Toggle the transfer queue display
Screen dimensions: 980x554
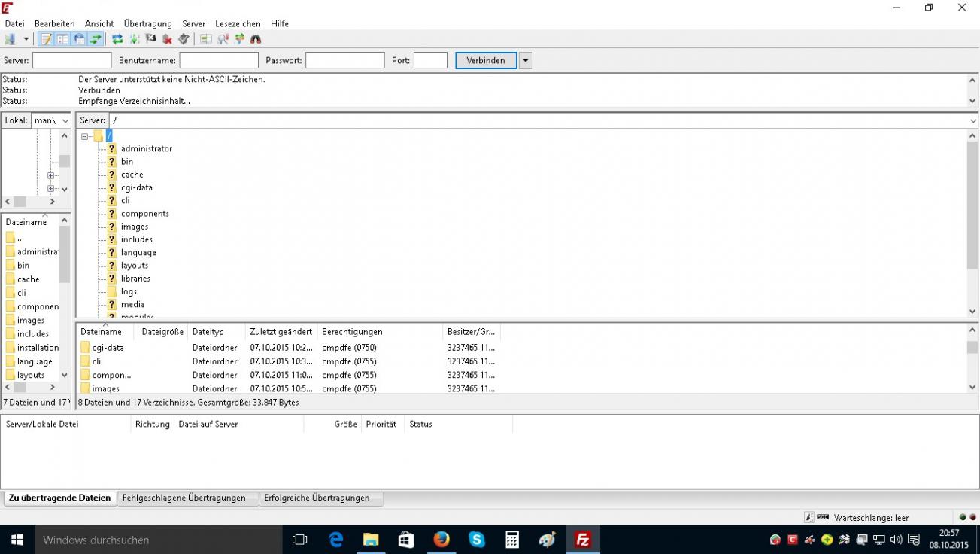click(96, 39)
